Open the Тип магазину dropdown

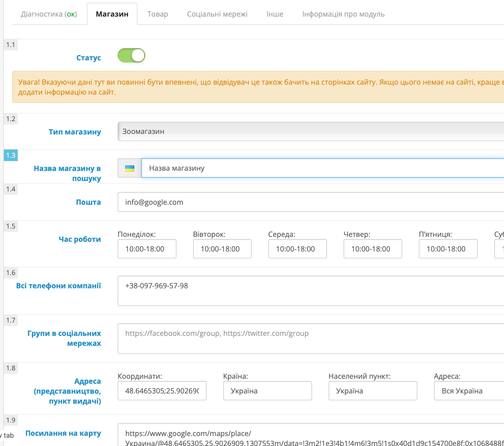point(311,131)
